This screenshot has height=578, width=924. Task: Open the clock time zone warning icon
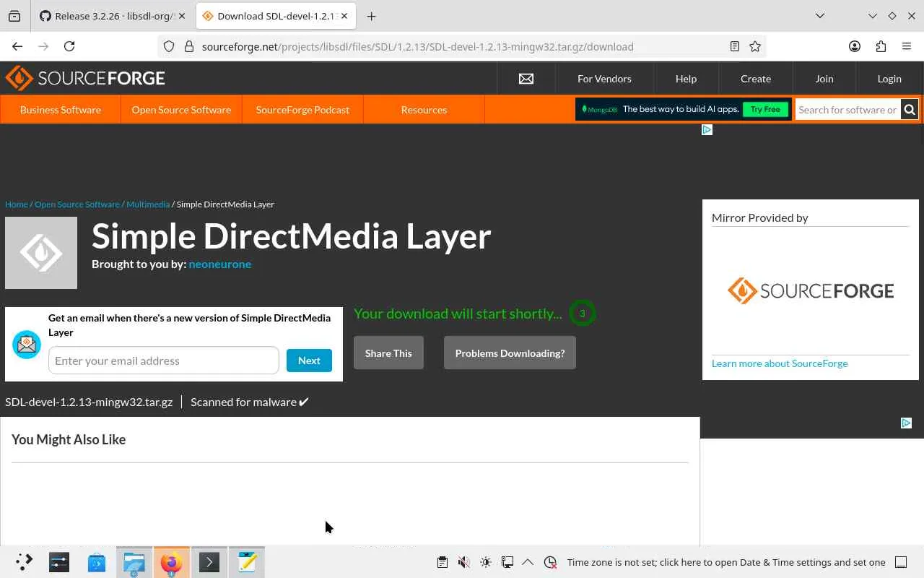550,562
